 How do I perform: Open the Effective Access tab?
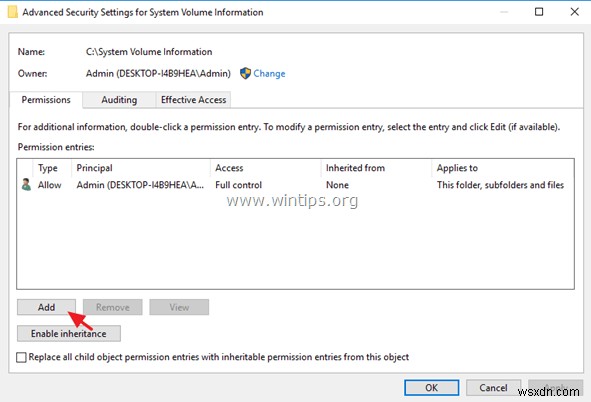pos(193,100)
